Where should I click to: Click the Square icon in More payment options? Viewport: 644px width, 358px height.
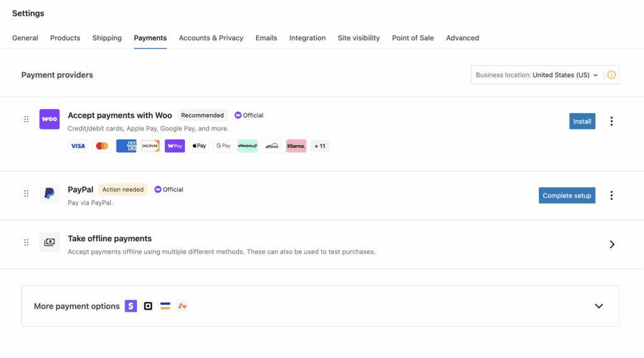tap(148, 306)
